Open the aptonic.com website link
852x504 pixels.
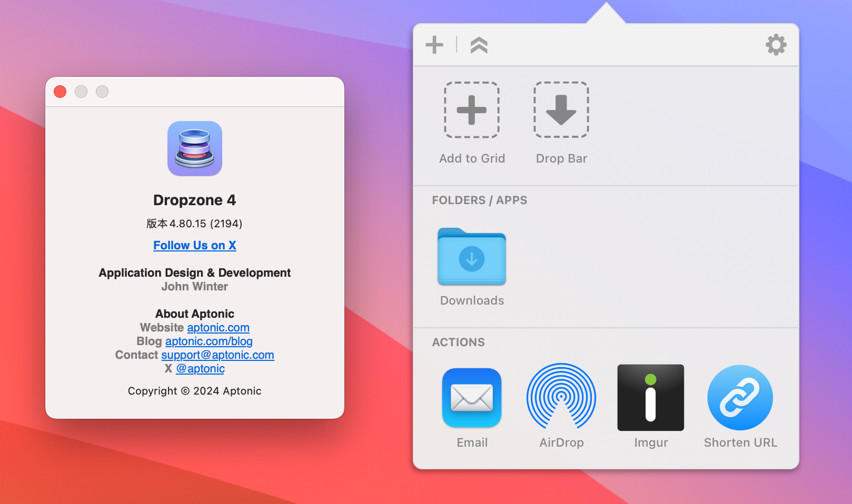218,327
